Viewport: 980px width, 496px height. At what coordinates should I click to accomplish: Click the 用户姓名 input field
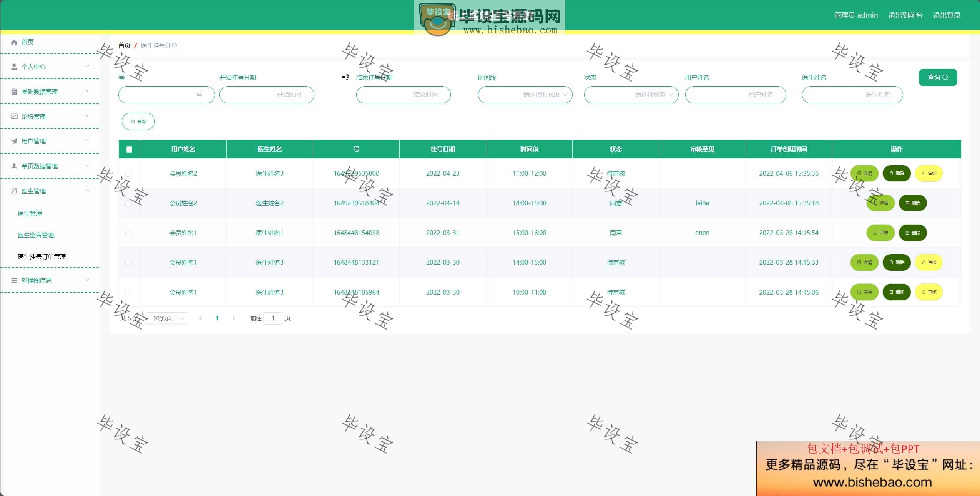(x=736, y=95)
